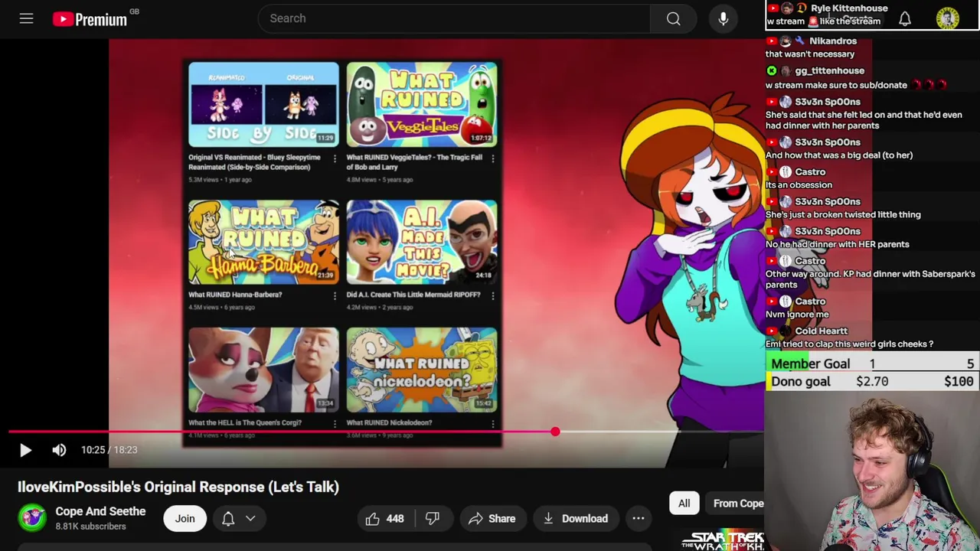The image size is (980, 551).
Task: Open Cope And Seethe channel avatar
Action: 32,518
